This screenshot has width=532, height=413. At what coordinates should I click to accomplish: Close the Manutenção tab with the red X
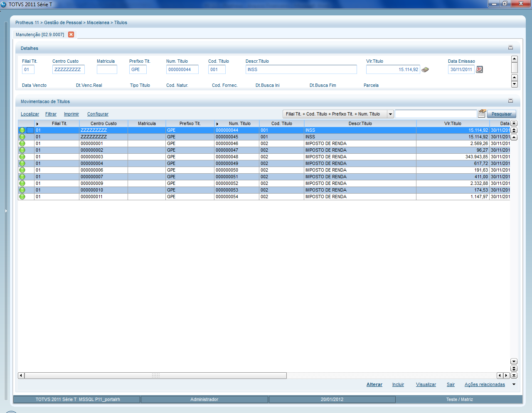click(71, 34)
